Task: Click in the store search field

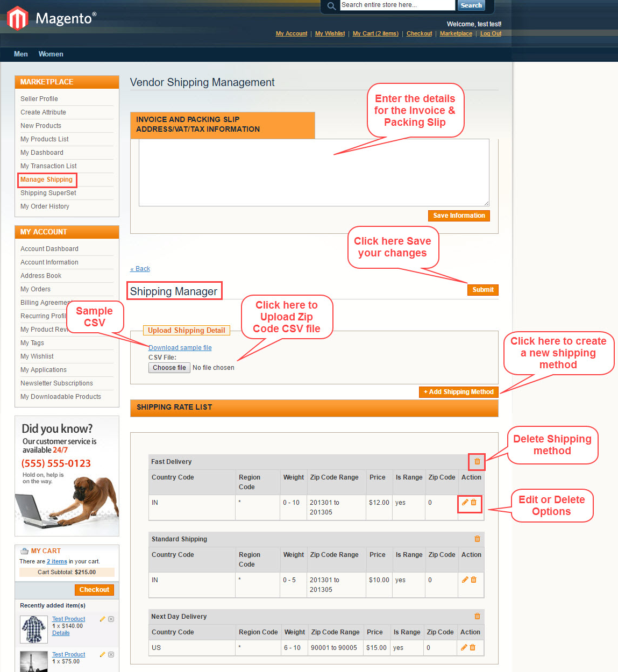Action: point(397,5)
